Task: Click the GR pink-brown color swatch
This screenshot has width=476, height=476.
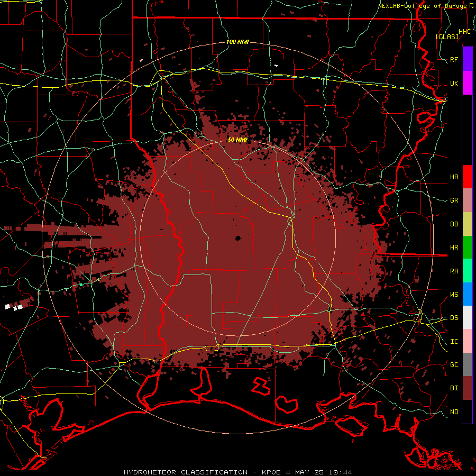Action: point(467,200)
